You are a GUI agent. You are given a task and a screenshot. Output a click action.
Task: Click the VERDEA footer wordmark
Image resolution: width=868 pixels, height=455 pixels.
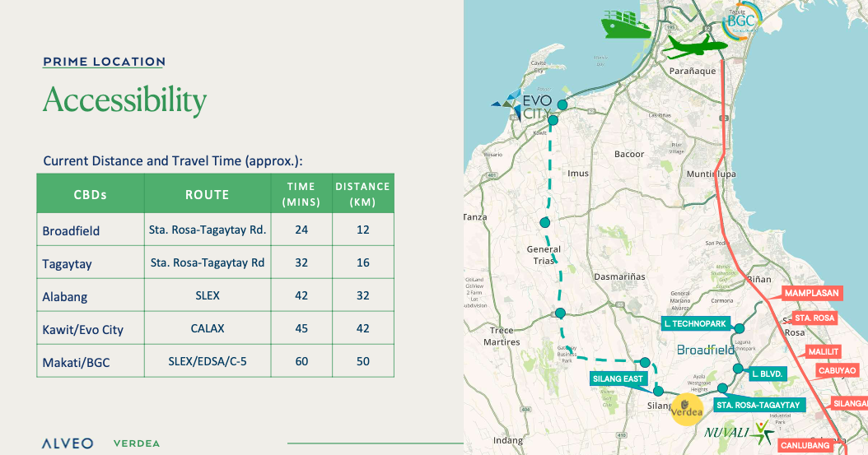click(137, 443)
